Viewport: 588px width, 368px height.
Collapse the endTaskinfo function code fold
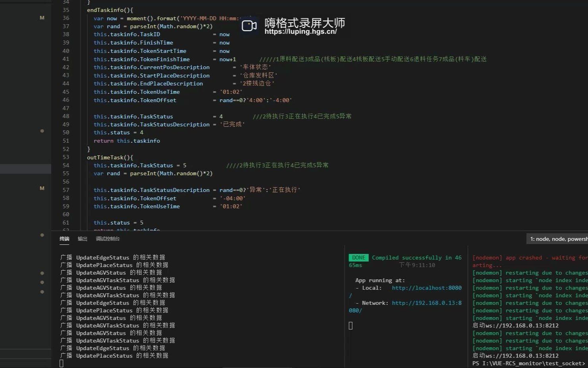pyautogui.click(x=81, y=10)
